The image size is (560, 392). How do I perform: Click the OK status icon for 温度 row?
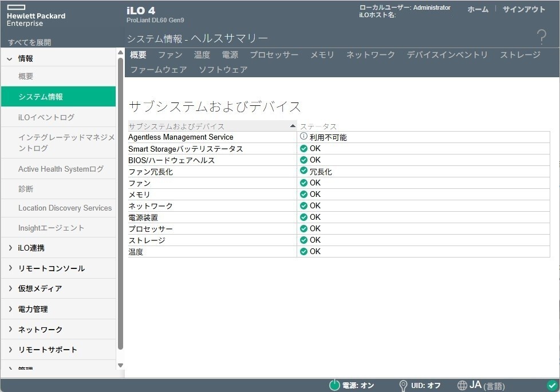click(303, 251)
